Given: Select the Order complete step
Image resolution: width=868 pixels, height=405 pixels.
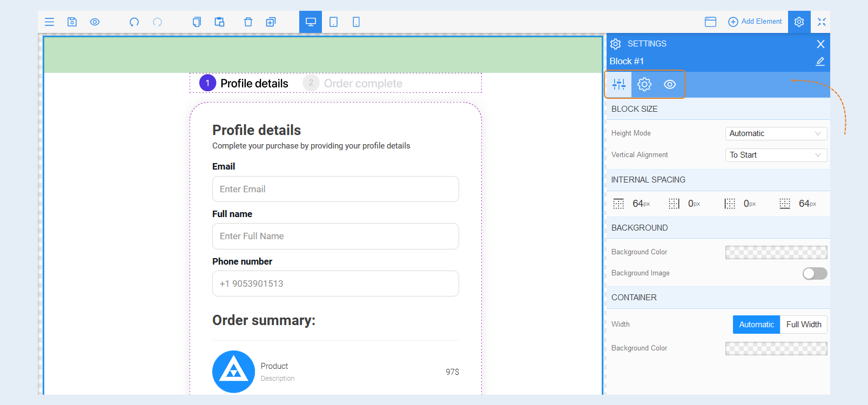Looking at the screenshot, I should point(353,83).
